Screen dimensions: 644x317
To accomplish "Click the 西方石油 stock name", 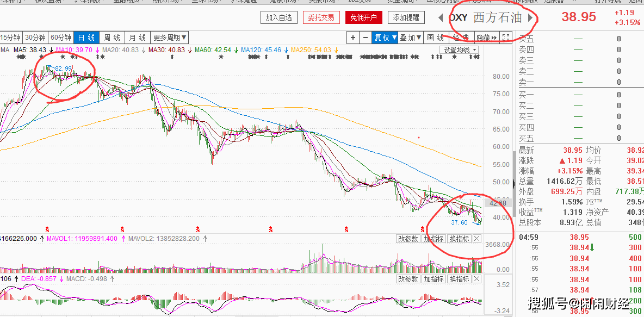I will pyautogui.click(x=497, y=17).
